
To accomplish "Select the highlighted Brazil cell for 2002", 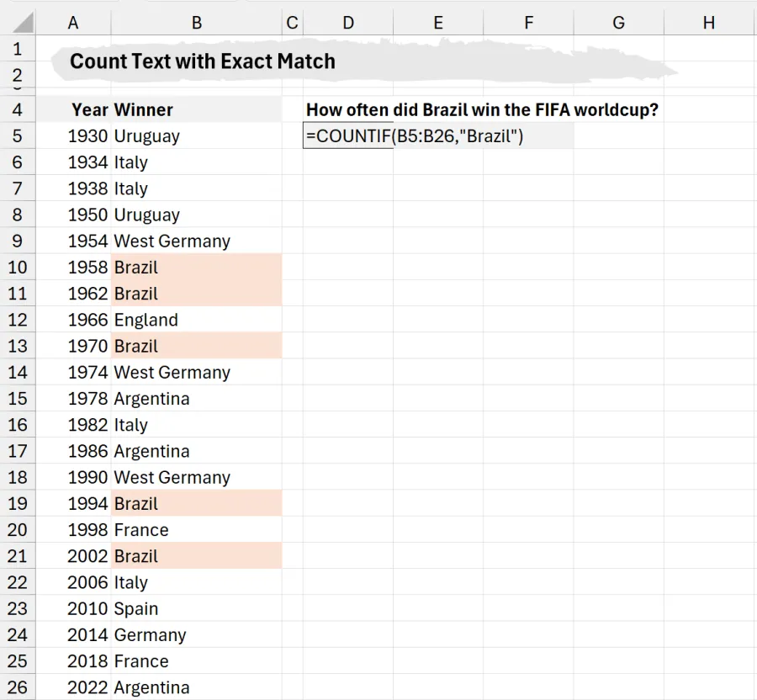I will click(x=195, y=556).
